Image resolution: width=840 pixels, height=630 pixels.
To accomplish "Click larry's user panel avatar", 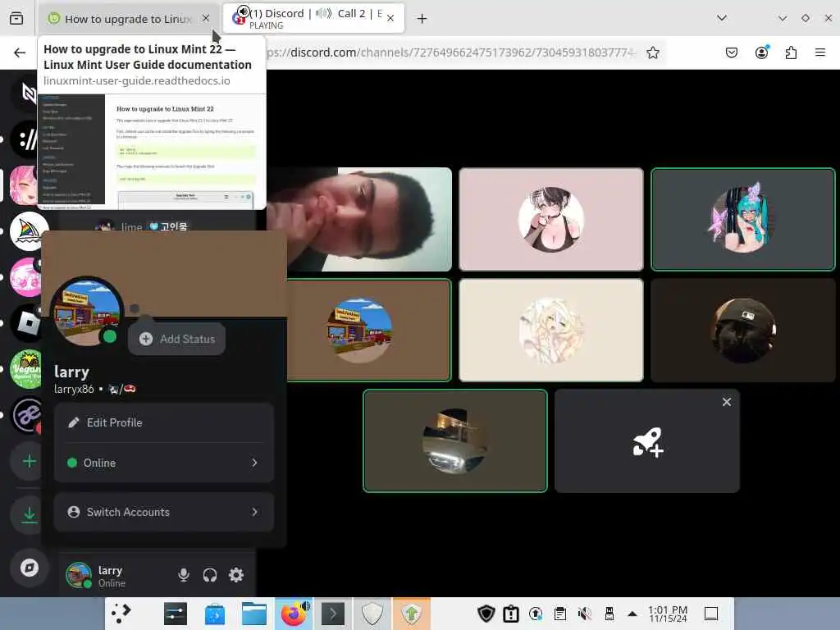I will pyautogui.click(x=79, y=575).
